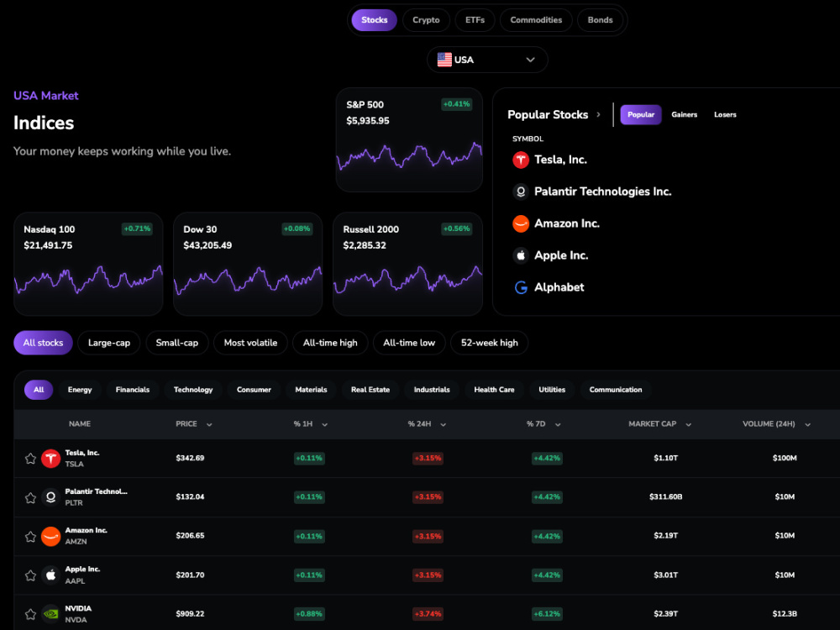
Task: Open the Nasdaq 100 index card
Action: click(x=88, y=264)
